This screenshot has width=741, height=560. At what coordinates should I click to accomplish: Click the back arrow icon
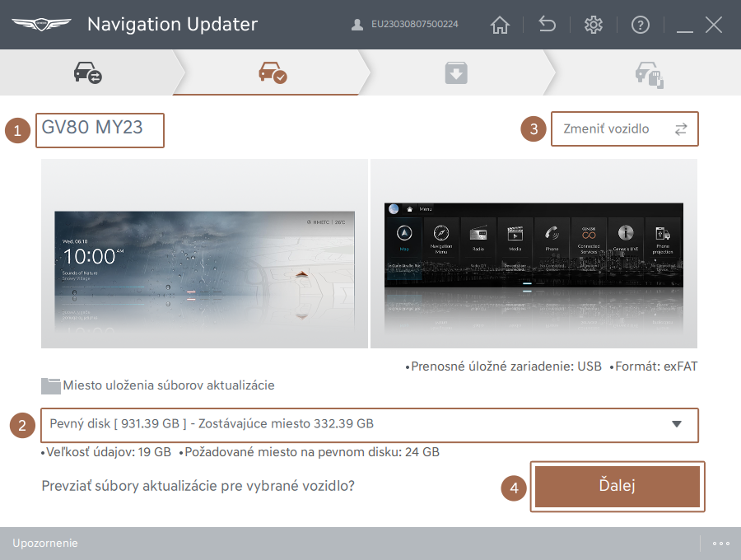coord(547,24)
